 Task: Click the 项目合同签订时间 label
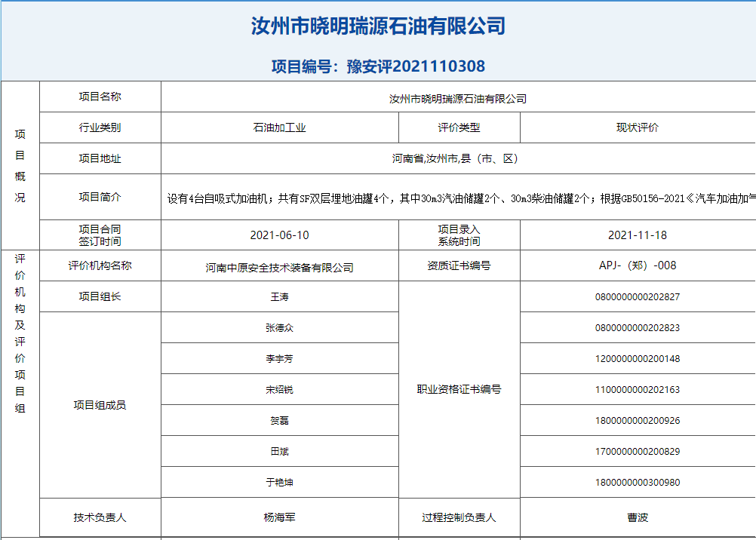coord(100,235)
